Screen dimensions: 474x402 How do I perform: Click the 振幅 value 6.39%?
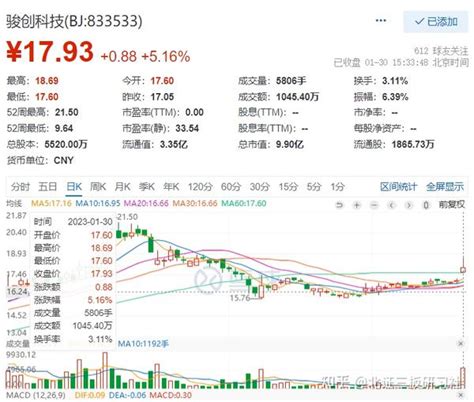(x=395, y=97)
